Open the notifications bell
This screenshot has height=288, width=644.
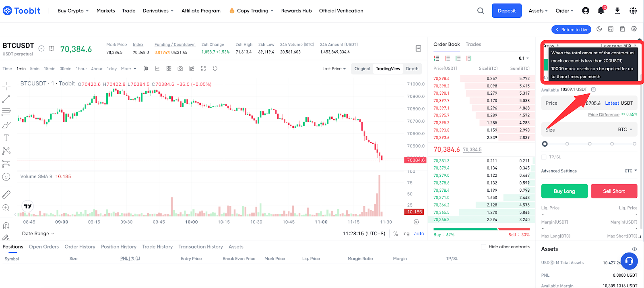point(601,11)
